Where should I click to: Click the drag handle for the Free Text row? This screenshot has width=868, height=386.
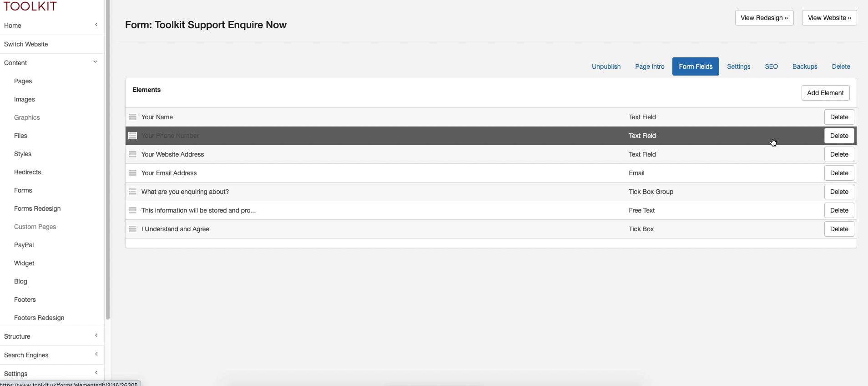tap(132, 210)
